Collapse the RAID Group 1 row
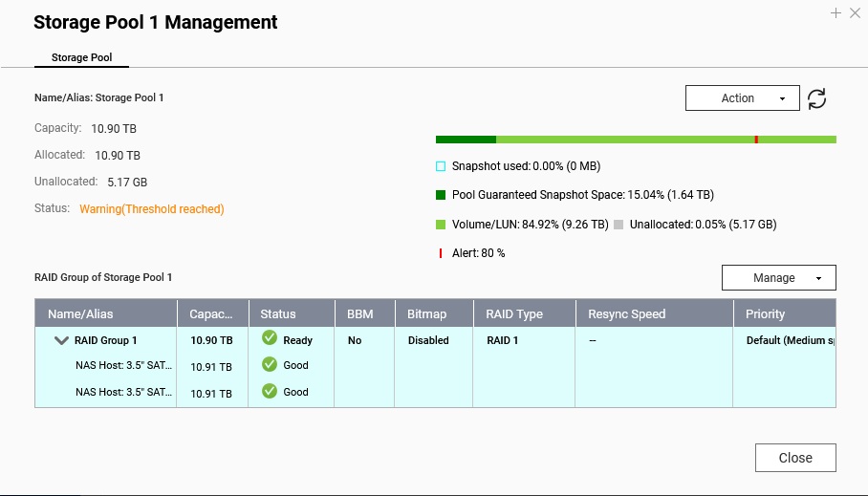Image resolution: width=868 pixels, height=496 pixels. (x=62, y=340)
